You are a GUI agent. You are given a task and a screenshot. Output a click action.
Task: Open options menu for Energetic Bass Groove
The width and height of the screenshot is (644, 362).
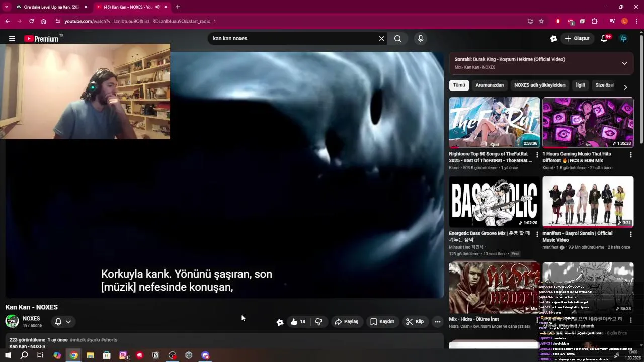point(537,234)
